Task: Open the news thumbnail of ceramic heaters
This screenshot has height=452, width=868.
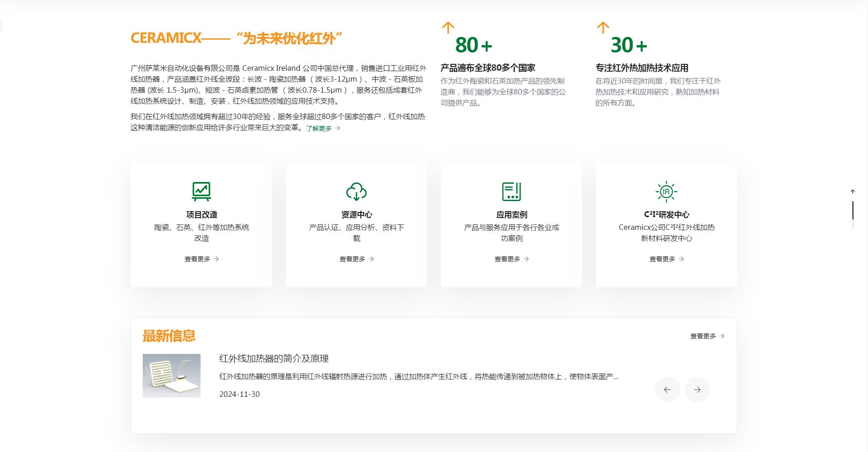Action: point(171,376)
